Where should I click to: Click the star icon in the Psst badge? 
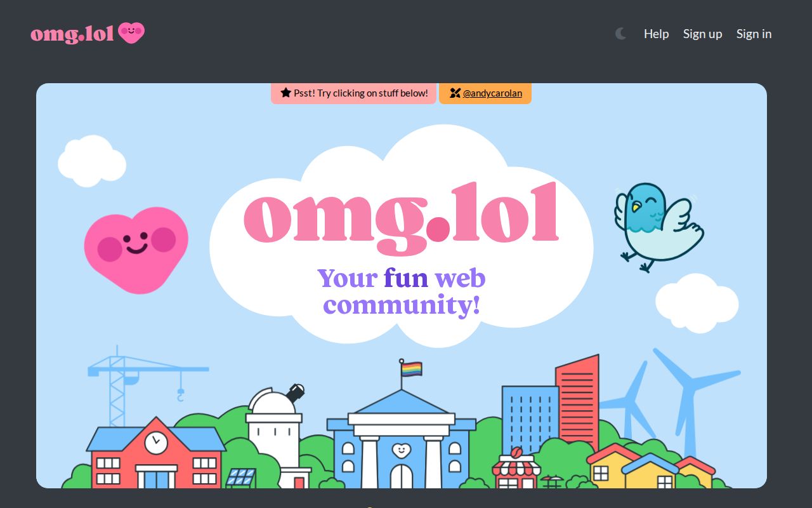pos(284,93)
